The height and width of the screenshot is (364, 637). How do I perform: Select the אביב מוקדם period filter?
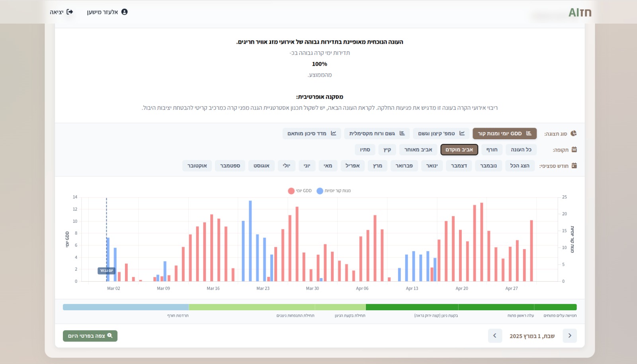click(459, 150)
